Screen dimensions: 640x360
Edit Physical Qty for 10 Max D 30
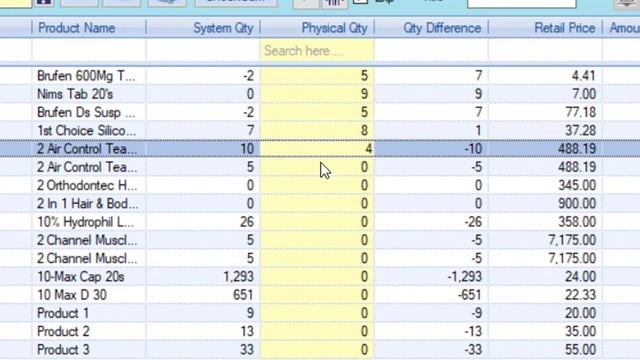[x=317, y=295]
